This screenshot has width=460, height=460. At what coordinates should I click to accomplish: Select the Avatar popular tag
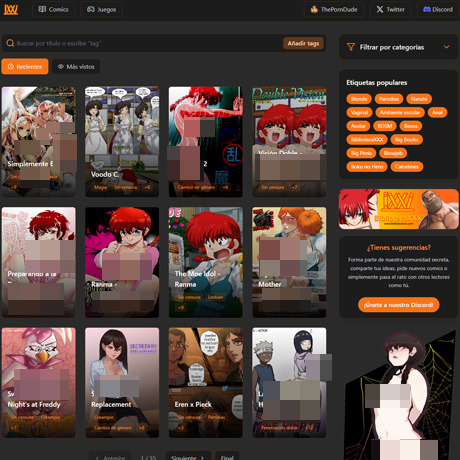[358, 126]
